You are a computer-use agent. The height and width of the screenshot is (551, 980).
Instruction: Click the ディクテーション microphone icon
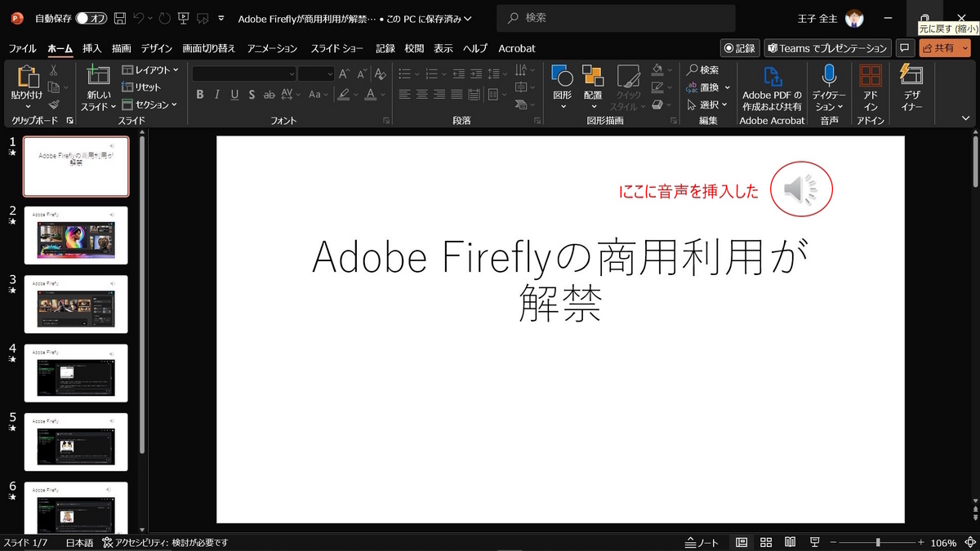(x=829, y=76)
